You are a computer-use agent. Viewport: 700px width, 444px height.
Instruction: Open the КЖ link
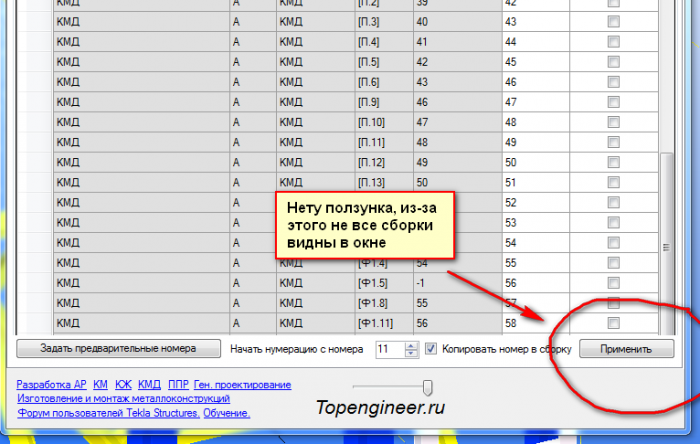[x=123, y=384]
